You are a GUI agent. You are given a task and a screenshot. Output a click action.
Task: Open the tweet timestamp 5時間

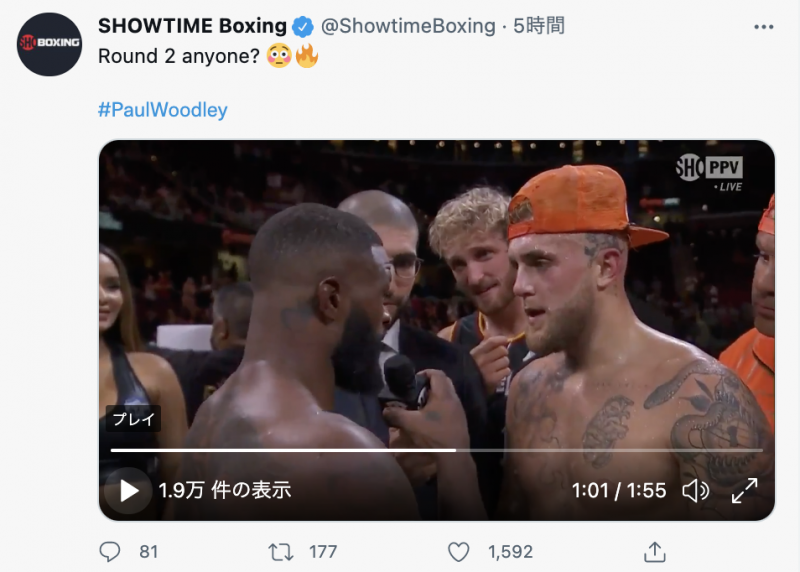coord(539,26)
